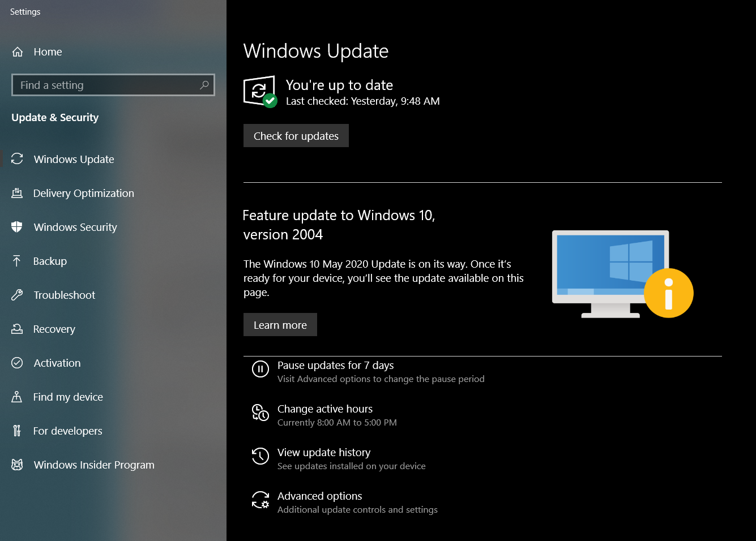Click the monitor illustration with info badge
The image size is (756, 541).
[x=622, y=274]
